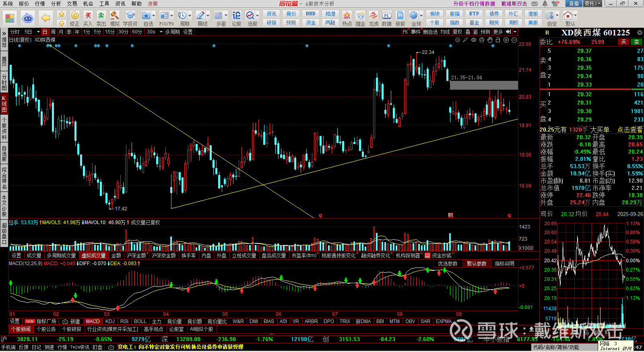Viewport: 644px width, 352px height.
Task: Toggle 叠 overlay comparison
Action: click(x=468, y=32)
